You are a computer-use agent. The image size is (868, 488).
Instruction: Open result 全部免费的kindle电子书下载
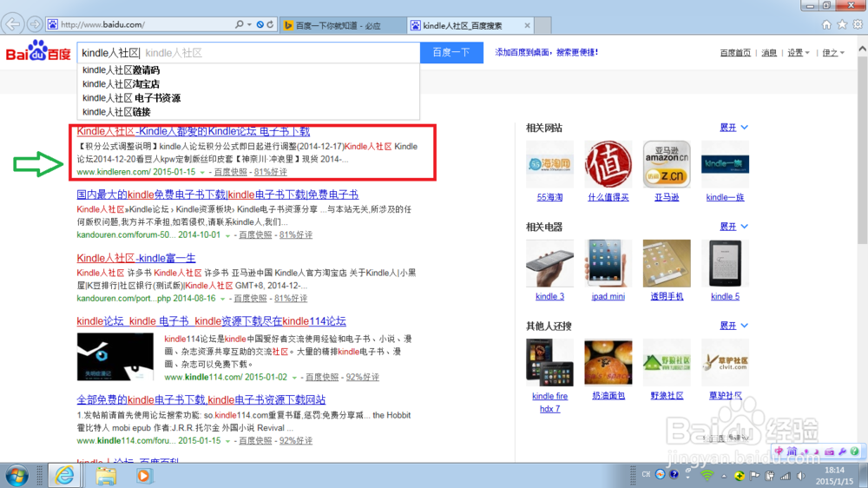pos(201,400)
